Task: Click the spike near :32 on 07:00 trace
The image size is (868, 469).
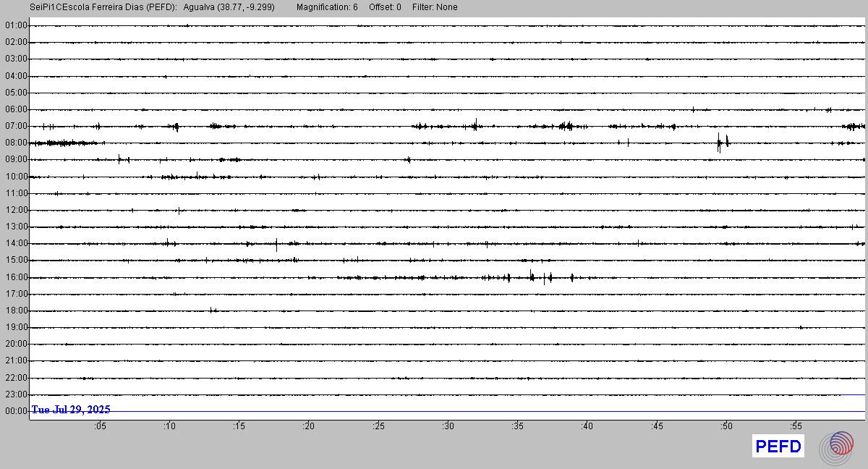Action: click(475, 124)
